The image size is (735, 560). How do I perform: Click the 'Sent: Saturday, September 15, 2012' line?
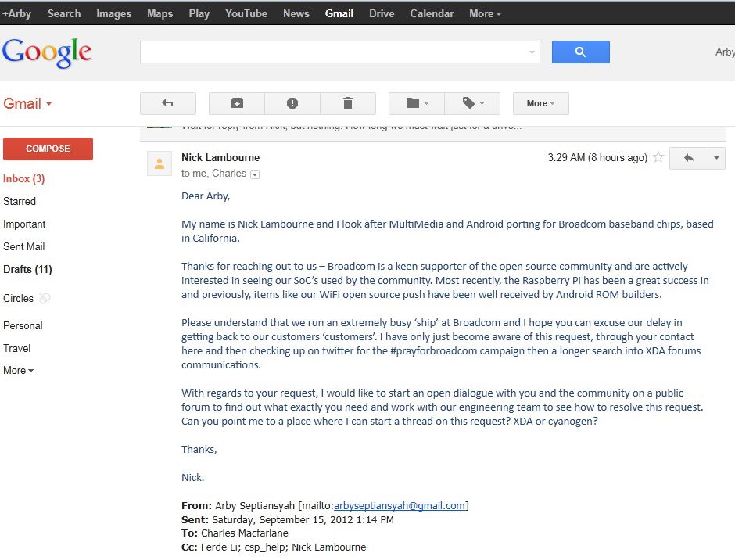pos(288,519)
